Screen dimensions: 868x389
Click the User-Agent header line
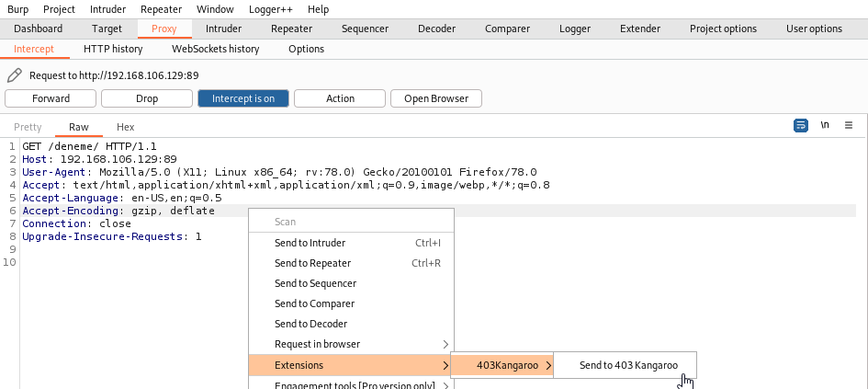click(x=279, y=172)
